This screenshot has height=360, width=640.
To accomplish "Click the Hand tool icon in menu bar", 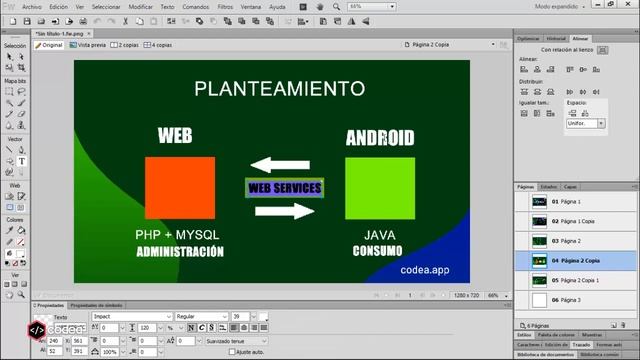I will click(320, 7).
